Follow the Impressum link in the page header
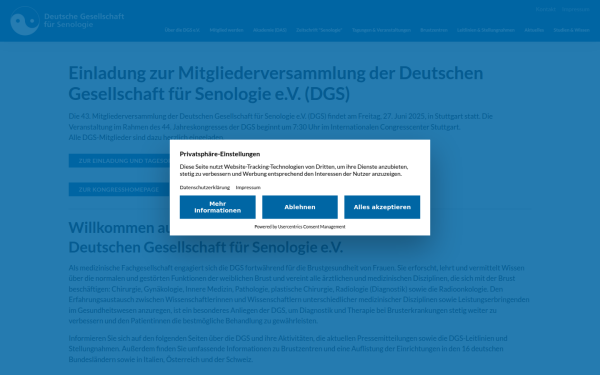 [x=576, y=9]
